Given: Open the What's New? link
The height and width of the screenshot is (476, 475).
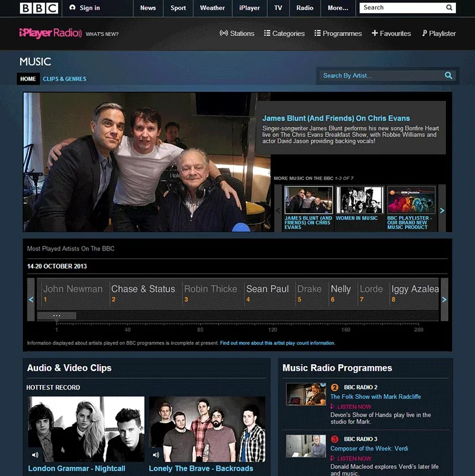Looking at the screenshot, I should (102, 34).
